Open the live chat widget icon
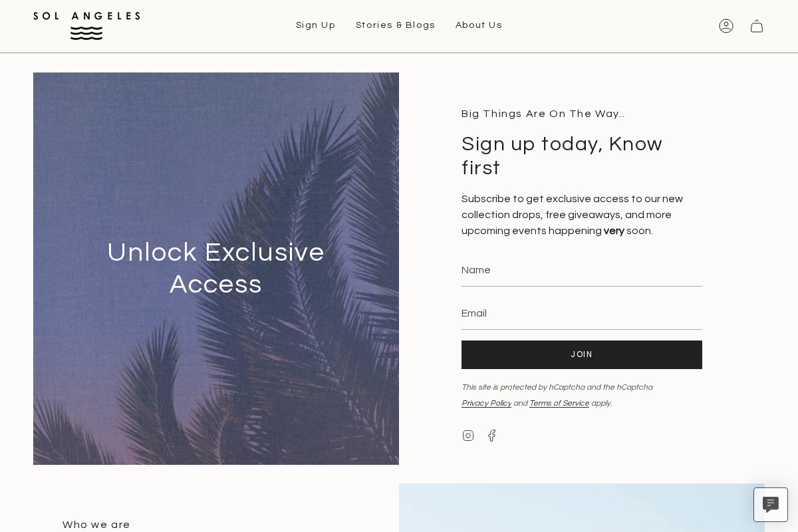Image resolution: width=798 pixels, height=532 pixels. coord(771,505)
